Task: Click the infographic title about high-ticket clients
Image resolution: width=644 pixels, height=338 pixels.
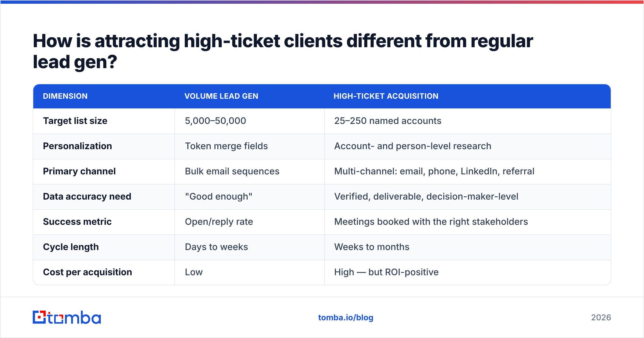Action: coord(283,51)
